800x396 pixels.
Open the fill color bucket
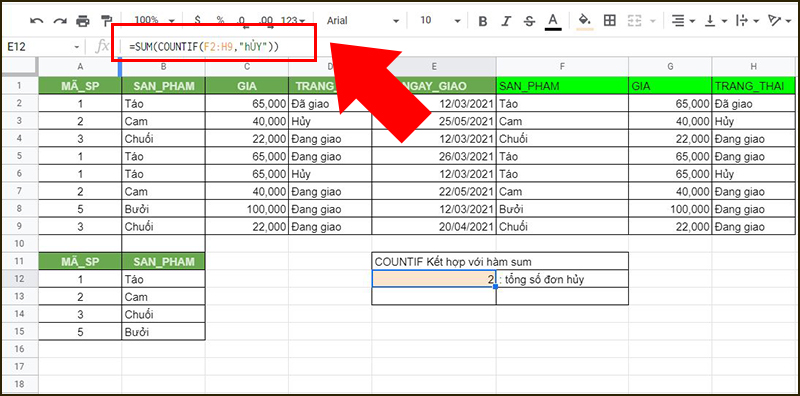pos(585,21)
